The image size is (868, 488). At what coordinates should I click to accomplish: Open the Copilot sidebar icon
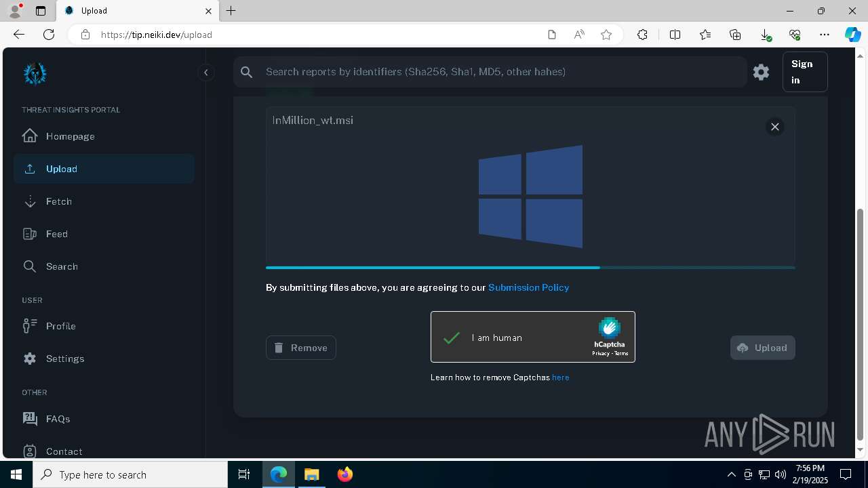tap(852, 35)
